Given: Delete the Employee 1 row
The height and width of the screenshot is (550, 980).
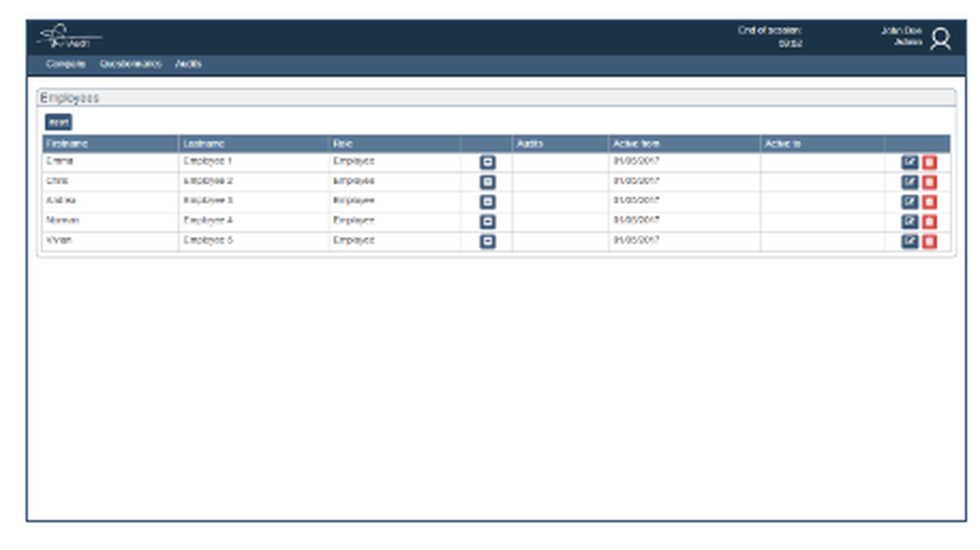Looking at the screenshot, I should [x=929, y=163].
